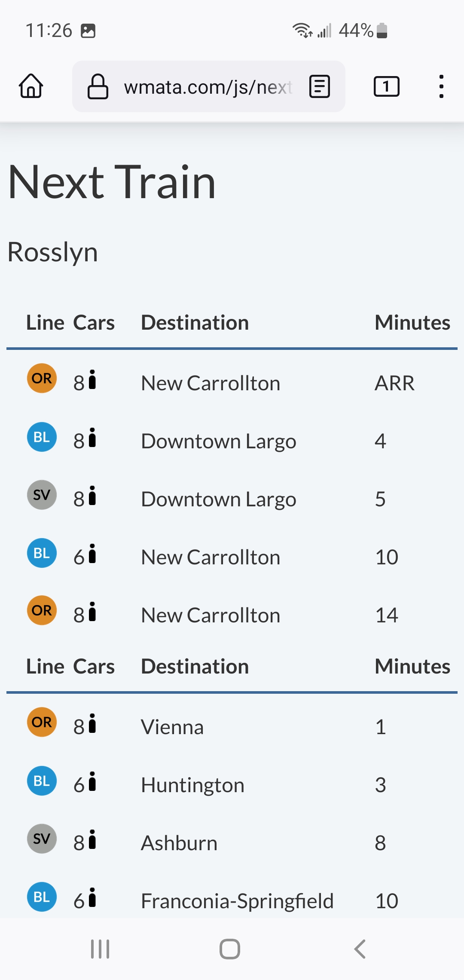The width and height of the screenshot is (464, 980).
Task: Select the Franconia-Springfield destination row
Action: [237, 901]
